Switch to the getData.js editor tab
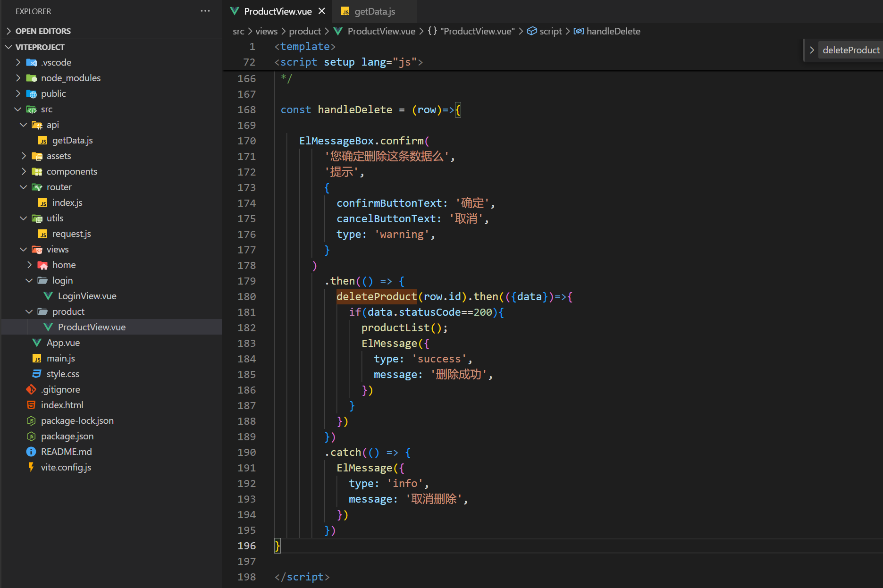The width and height of the screenshot is (883, 588). click(x=375, y=11)
